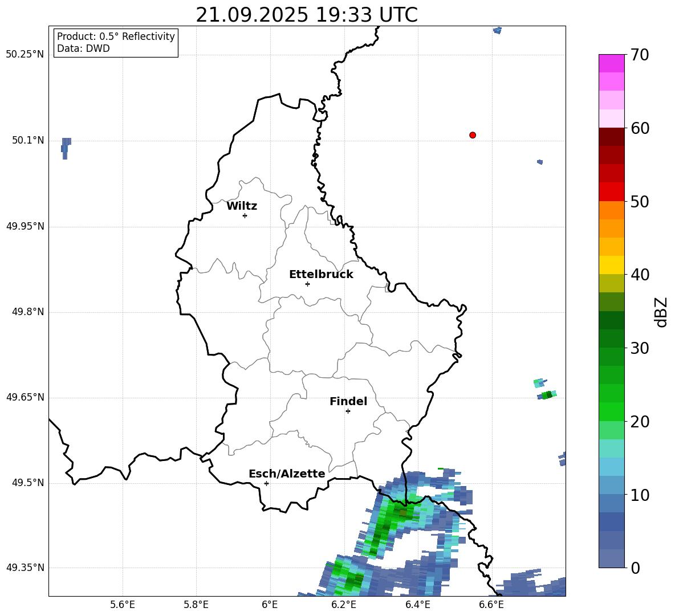
Task: Click the 49.95°N latitude label
Action: point(25,226)
